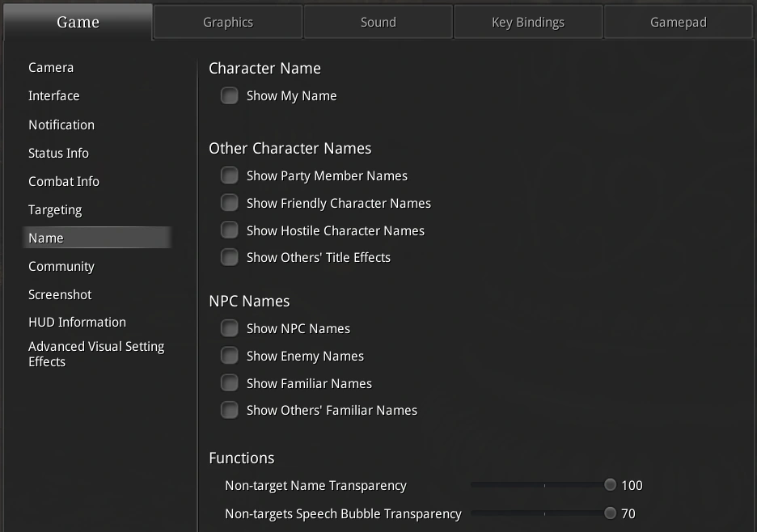The width and height of the screenshot is (757, 532).
Task: Enable Show Familiar Names option
Action: tap(230, 384)
